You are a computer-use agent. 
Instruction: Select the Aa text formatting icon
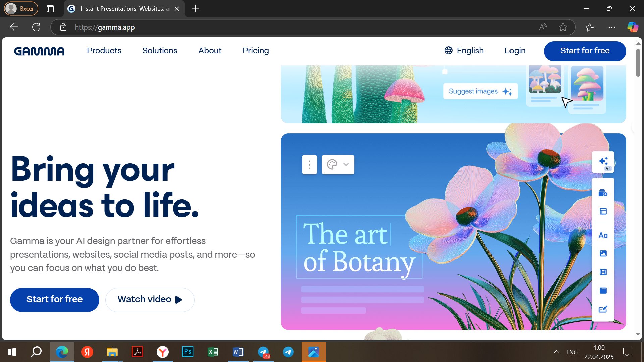603,235
